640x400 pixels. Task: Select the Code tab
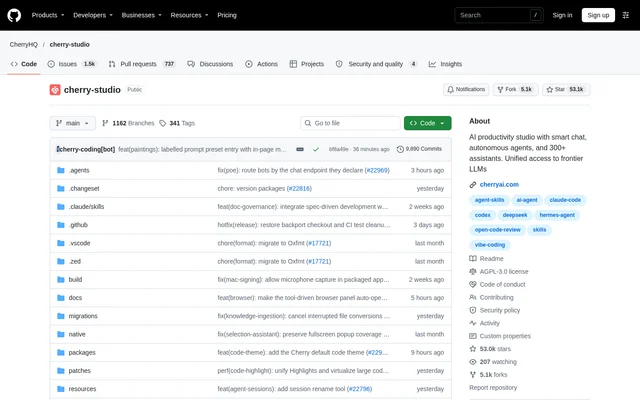click(x=24, y=64)
